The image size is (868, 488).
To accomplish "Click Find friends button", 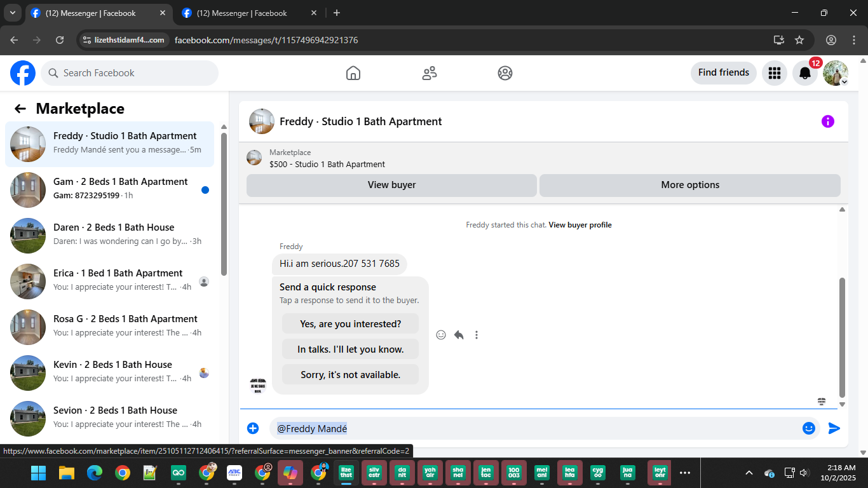I will [724, 72].
